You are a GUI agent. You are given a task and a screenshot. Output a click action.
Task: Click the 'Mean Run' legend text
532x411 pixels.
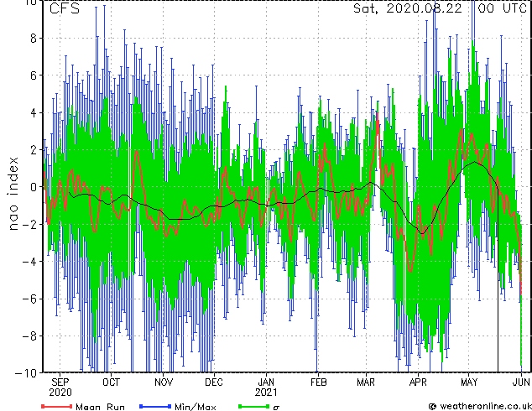coord(101,407)
